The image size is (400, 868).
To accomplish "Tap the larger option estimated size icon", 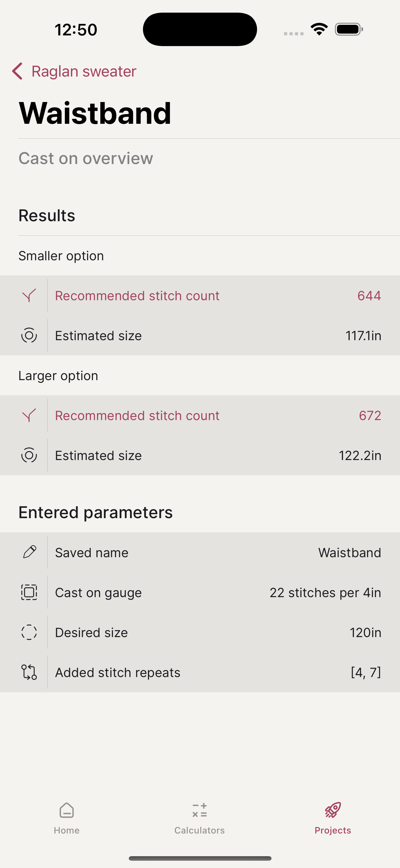I will coord(29,455).
